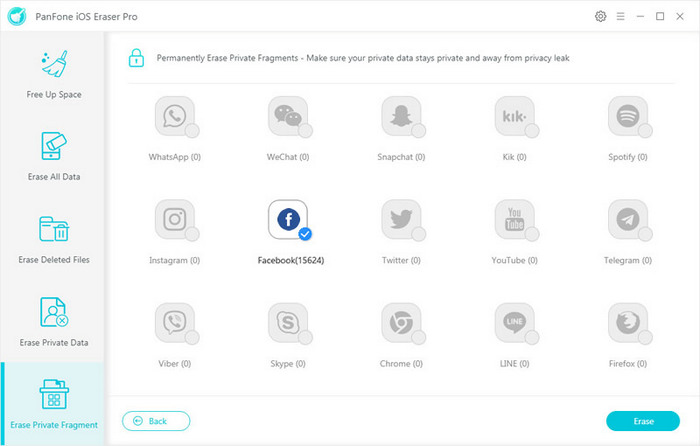Uncheck the Facebook blue checkmark
This screenshot has height=446, width=700.
point(305,234)
